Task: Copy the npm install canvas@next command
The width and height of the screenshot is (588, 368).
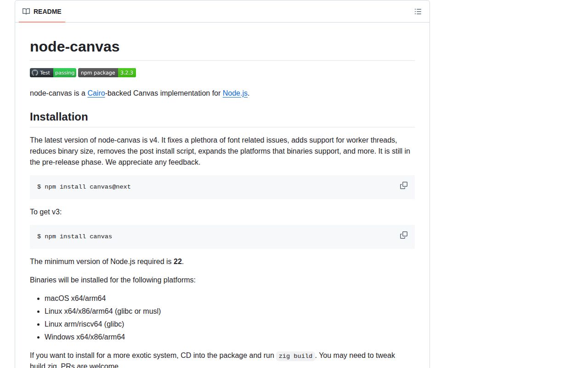Action: coord(404,185)
